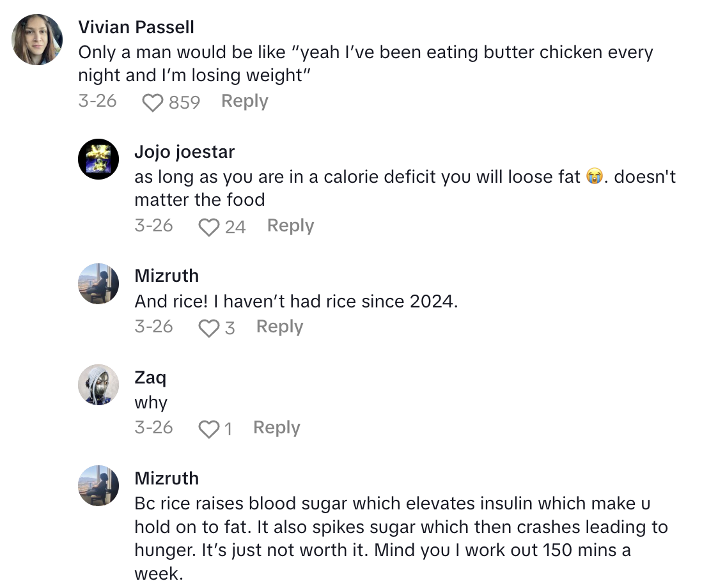The width and height of the screenshot is (702, 588).
Task: Reply to Zaq's "why" comment
Action: 276,428
